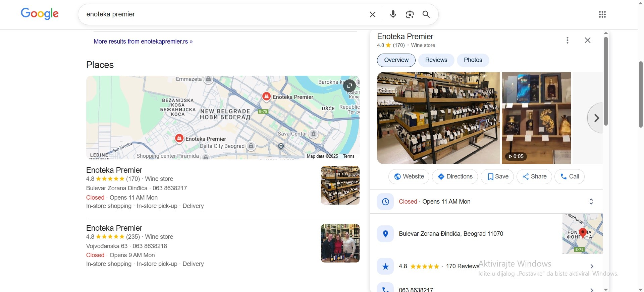Click the page's main vertical scrollbar thumb
Viewport: 644px width, 292px height.
[x=641, y=94]
